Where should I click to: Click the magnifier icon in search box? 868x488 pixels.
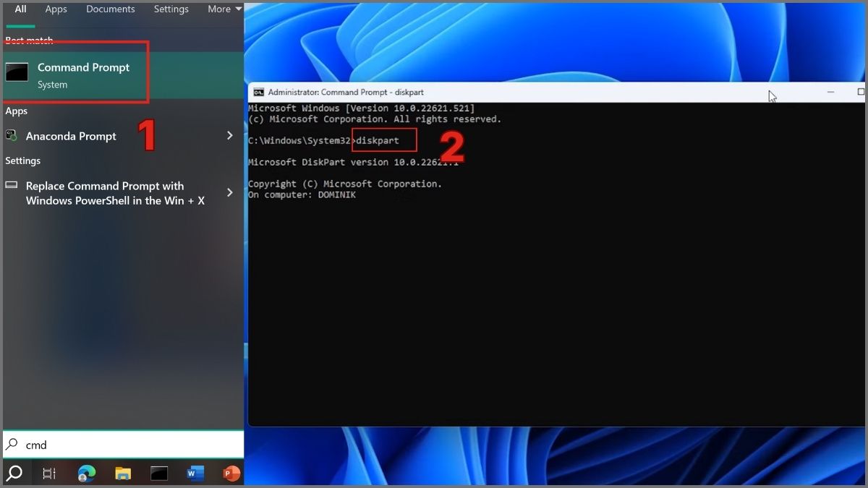(x=12, y=445)
